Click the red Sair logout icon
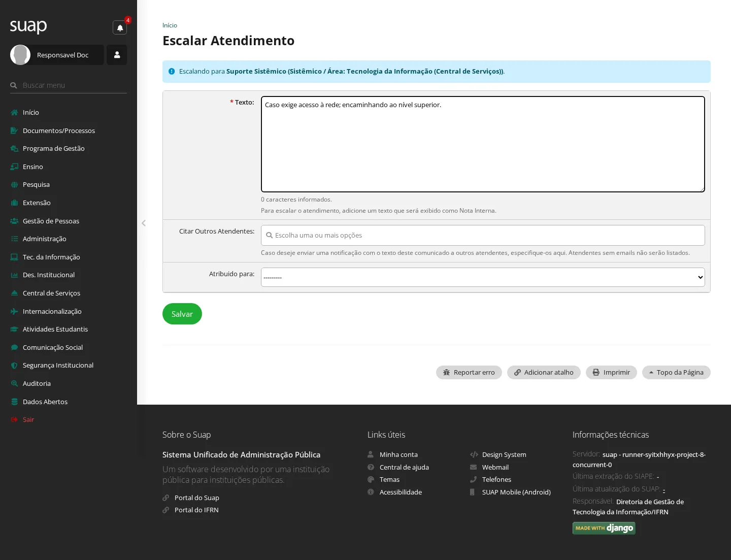The image size is (731, 560). (14, 419)
